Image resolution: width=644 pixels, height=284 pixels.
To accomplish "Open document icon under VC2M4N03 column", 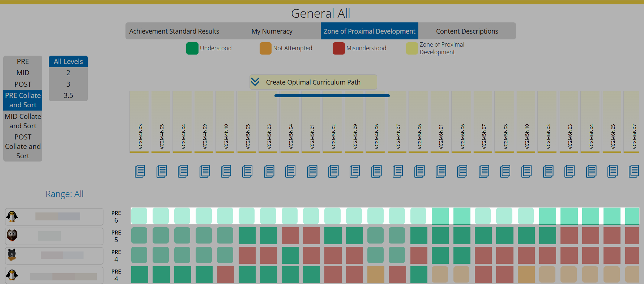I will click(140, 171).
